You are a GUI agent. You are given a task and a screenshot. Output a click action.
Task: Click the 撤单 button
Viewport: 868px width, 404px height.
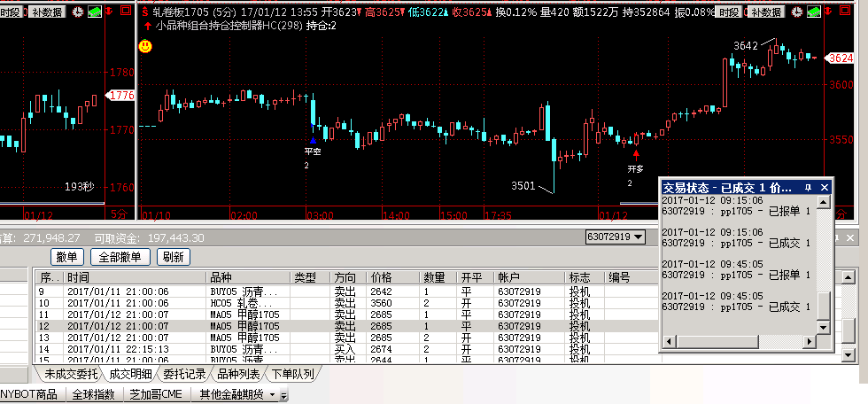(x=67, y=257)
